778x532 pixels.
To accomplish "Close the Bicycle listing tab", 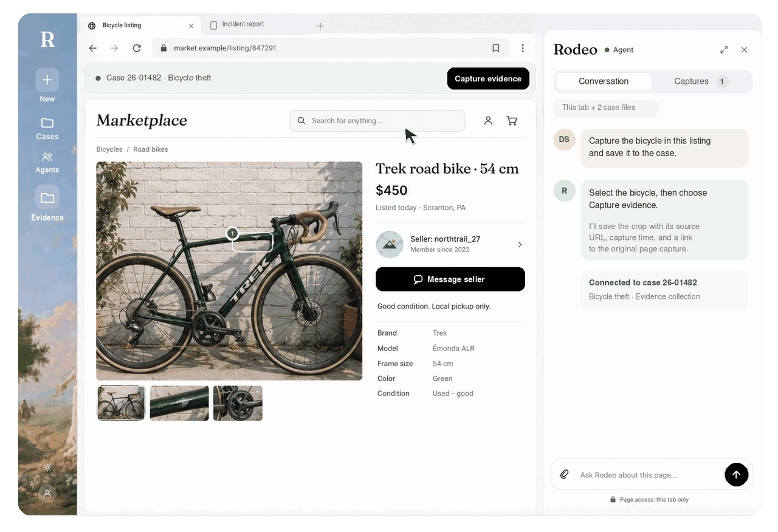I will click(191, 26).
